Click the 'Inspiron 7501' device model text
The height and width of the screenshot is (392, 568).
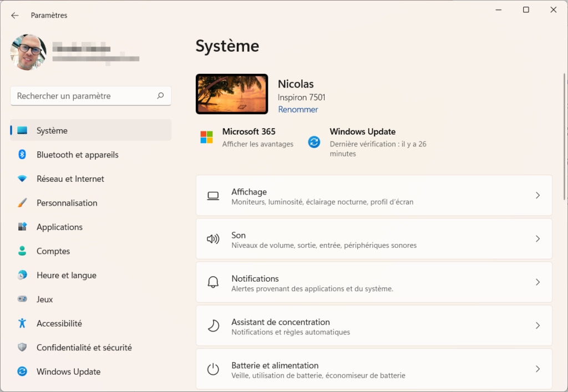pyautogui.click(x=301, y=98)
